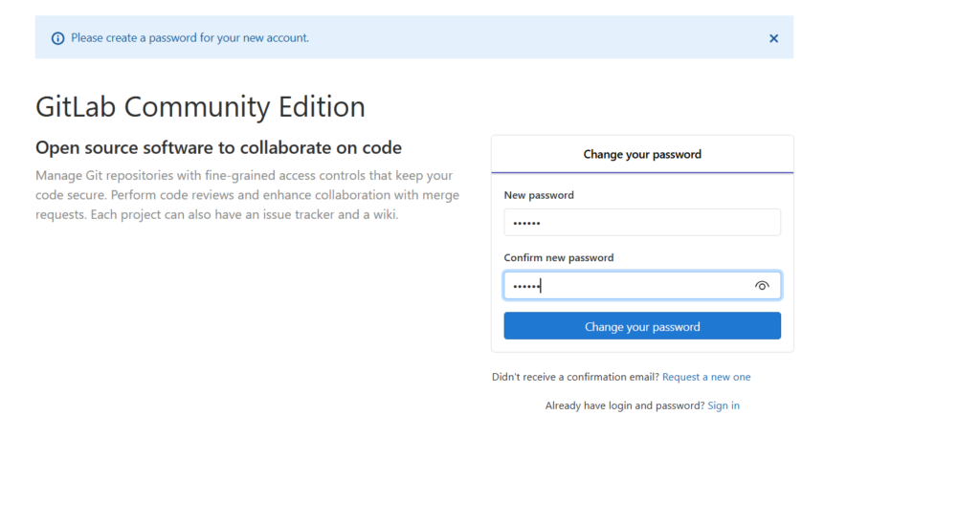Click 'Open source software to collaborate on code' heading
The height and width of the screenshot is (525, 980).
(218, 147)
